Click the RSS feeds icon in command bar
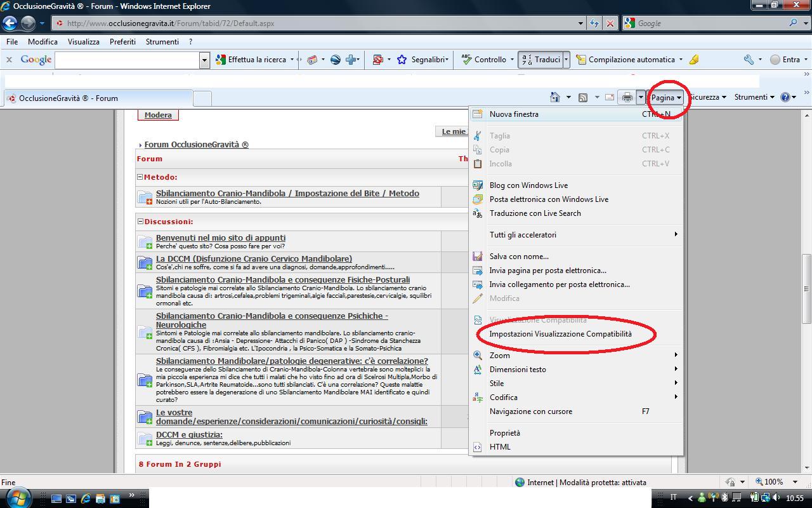 click(x=582, y=97)
